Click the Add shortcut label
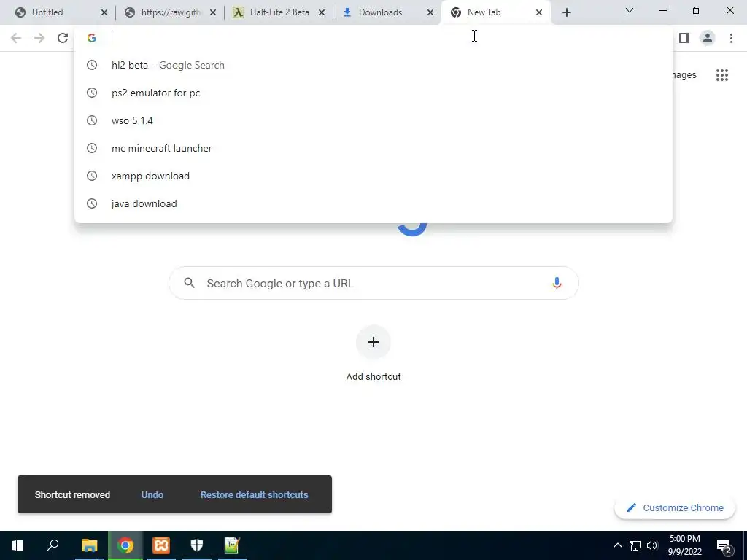 click(373, 377)
